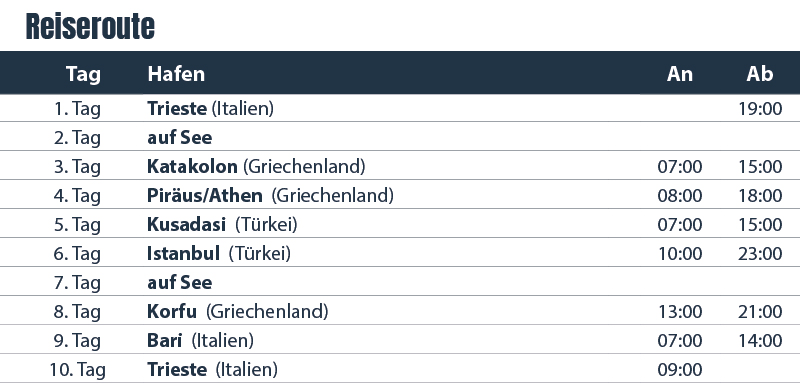The height and width of the screenshot is (391, 800).
Task: Select the Hafen column header
Action: [x=176, y=74]
